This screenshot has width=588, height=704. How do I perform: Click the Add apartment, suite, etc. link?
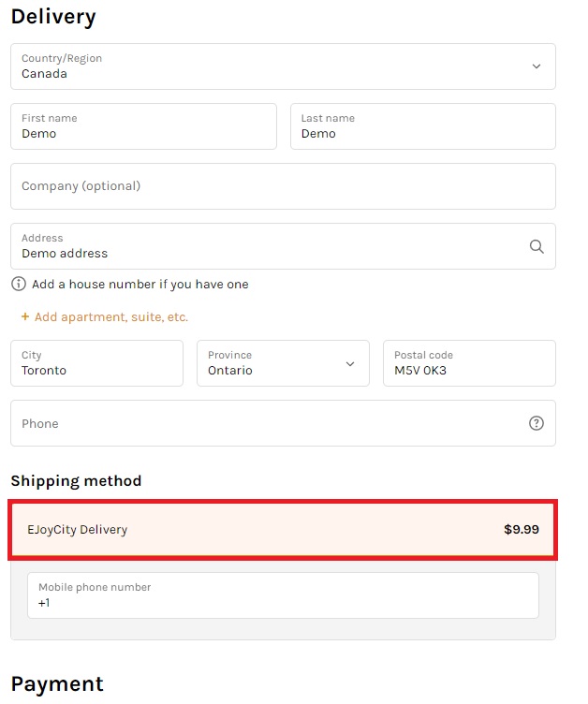pos(110,317)
